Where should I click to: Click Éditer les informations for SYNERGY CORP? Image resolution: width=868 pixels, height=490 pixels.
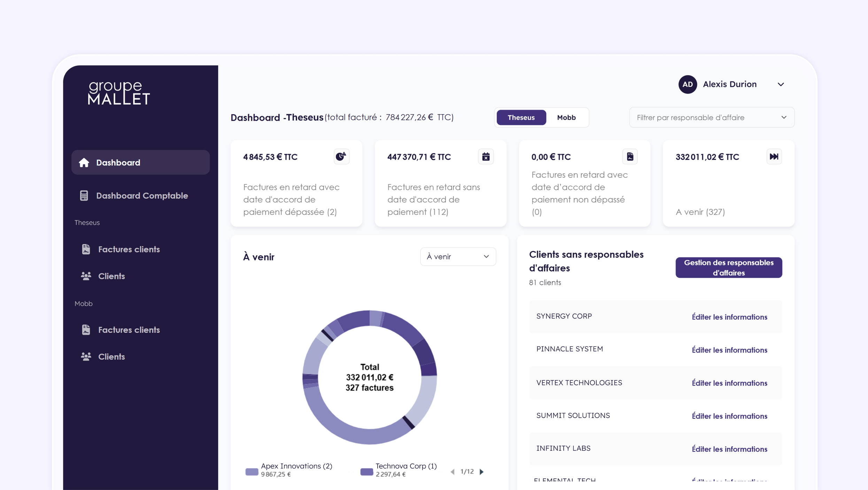pyautogui.click(x=729, y=317)
